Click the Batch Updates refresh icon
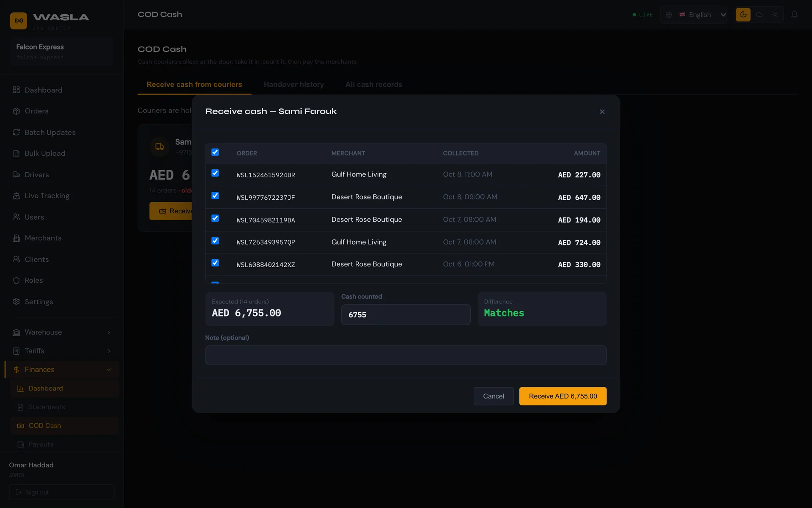The height and width of the screenshot is (508, 812). click(x=16, y=132)
